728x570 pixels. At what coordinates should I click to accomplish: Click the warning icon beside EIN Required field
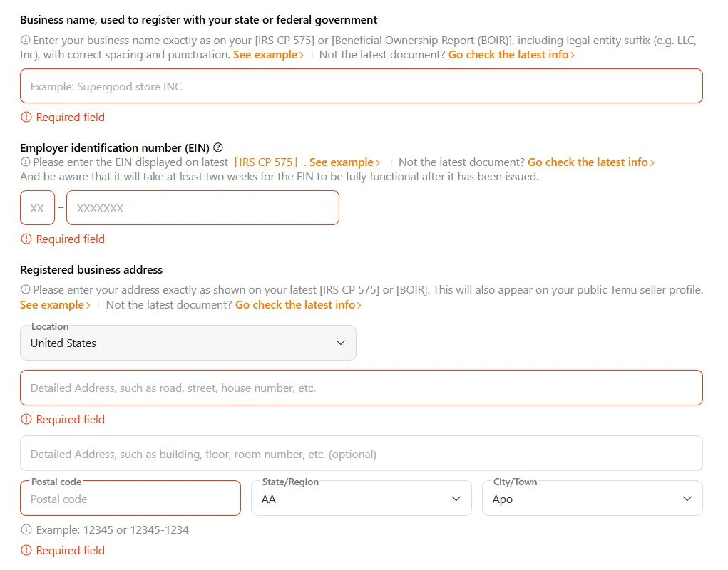coord(26,239)
